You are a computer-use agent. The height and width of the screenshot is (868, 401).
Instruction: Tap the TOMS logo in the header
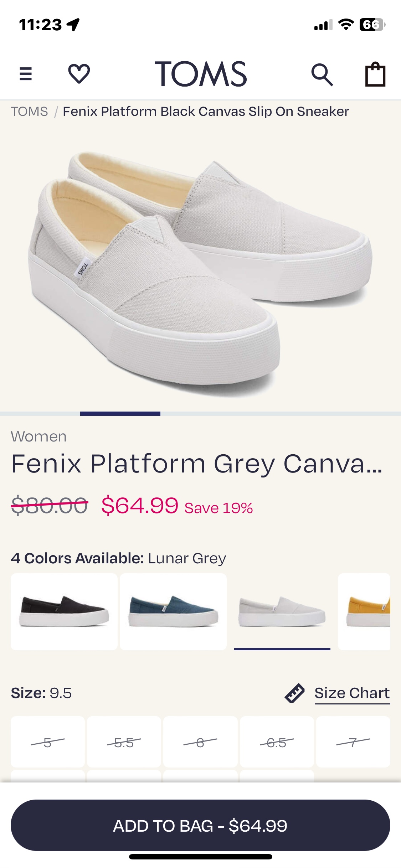201,74
